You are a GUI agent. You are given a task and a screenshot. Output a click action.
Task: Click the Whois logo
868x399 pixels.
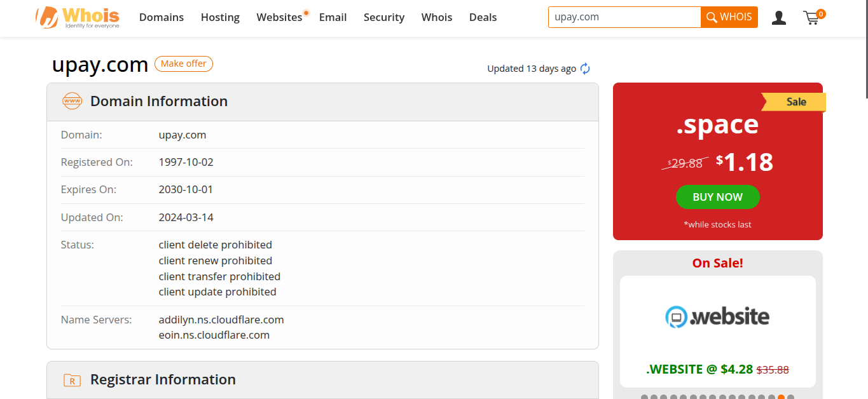click(x=77, y=18)
